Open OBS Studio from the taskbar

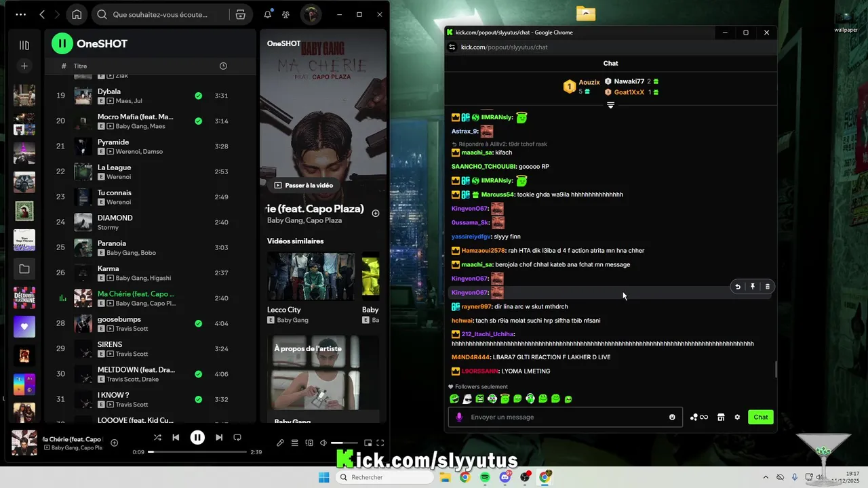pyautogui.click(x=525, y=477)
